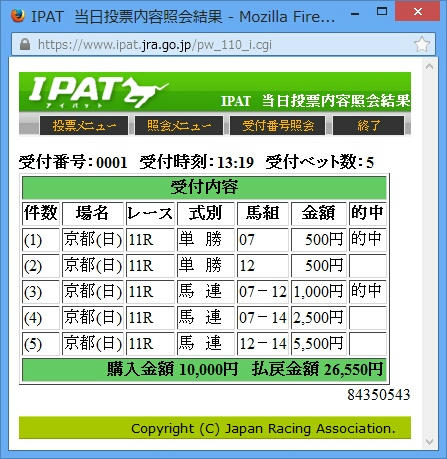Select row number (2) cell
Viewport: 447px width, 459px height.
tap(41, 266)
